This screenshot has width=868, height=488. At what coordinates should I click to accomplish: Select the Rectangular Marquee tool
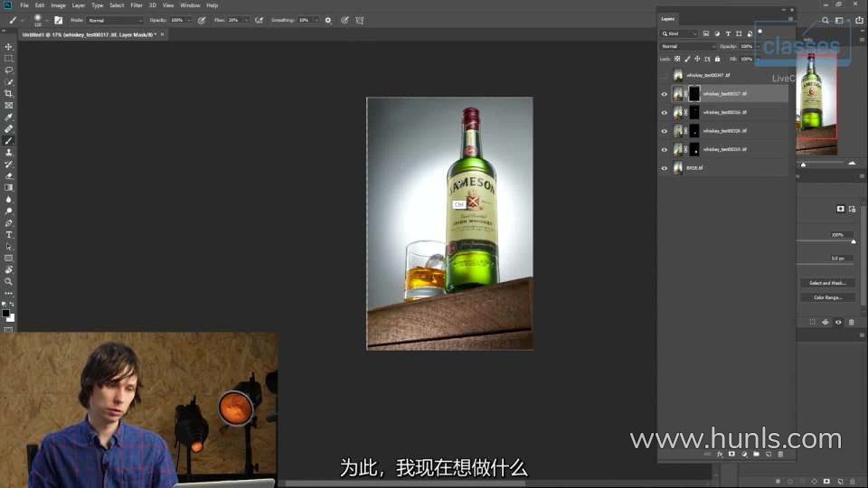pos(8,59)
